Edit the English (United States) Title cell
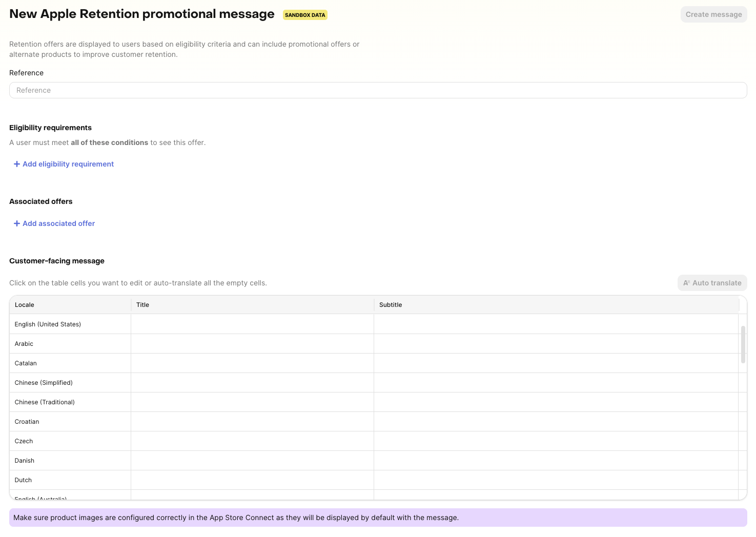The image size is (756, 537). tap(252, 324)
